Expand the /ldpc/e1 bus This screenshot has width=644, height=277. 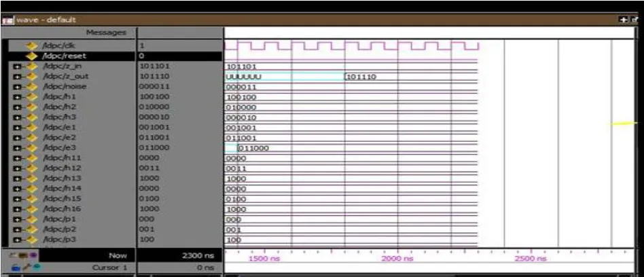(17, 128)
